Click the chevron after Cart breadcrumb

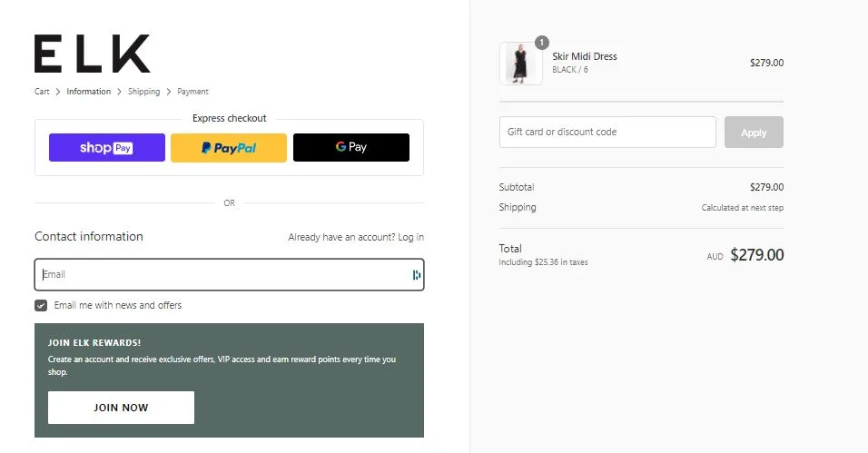point(58,92)
